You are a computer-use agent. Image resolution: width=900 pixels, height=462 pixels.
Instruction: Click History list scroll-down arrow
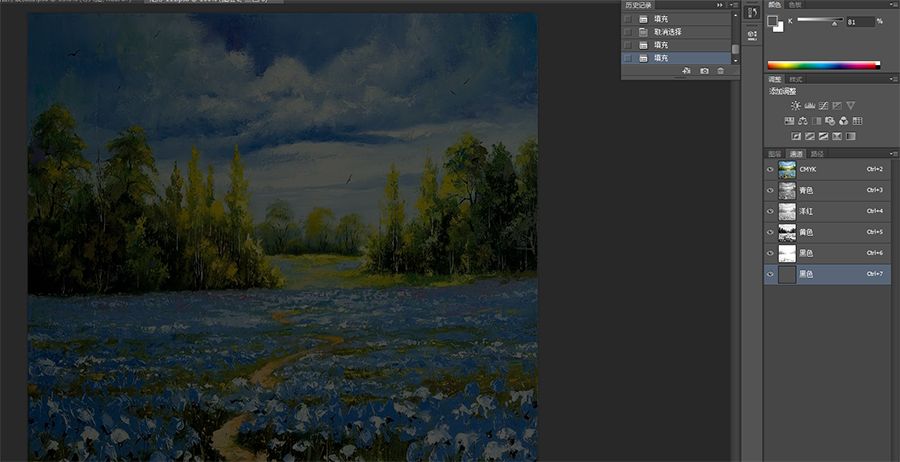tap(735, 60)
